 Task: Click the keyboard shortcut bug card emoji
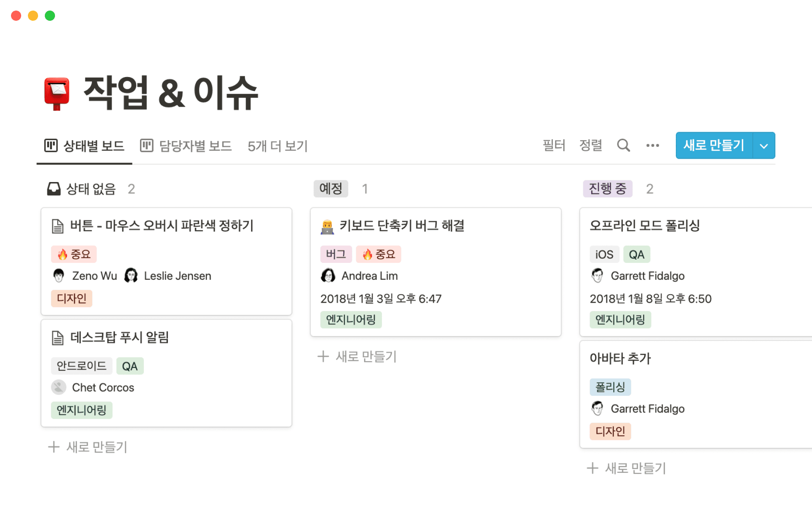tap(327, 227)
